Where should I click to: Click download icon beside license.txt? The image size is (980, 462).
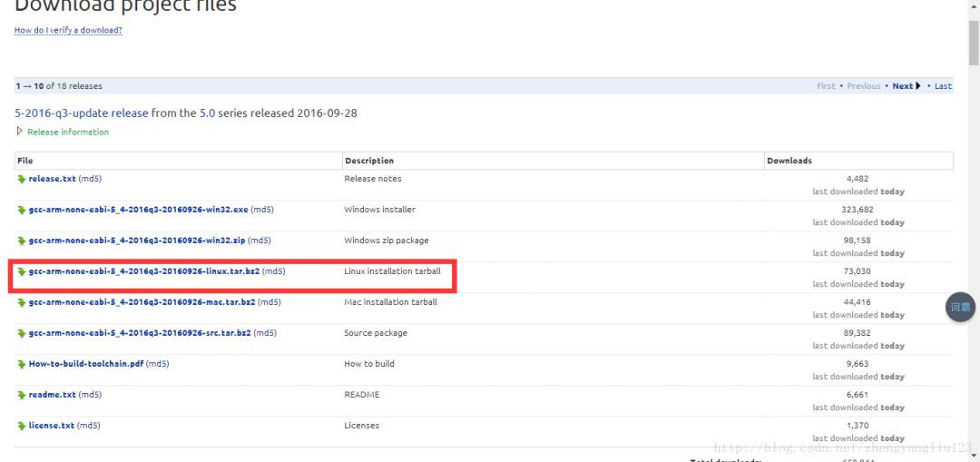22,426
